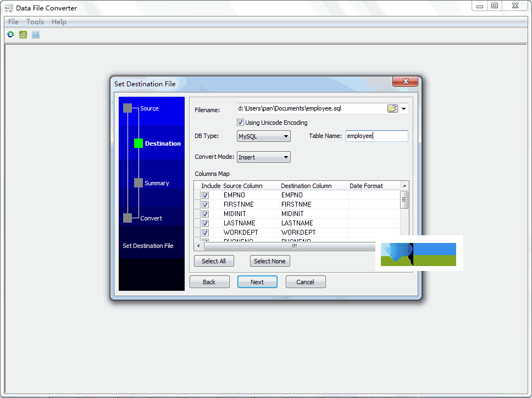Click destination column cell FIRSTNME
The height and width of the screenshot is (398, 532).
tap(314, 204)
